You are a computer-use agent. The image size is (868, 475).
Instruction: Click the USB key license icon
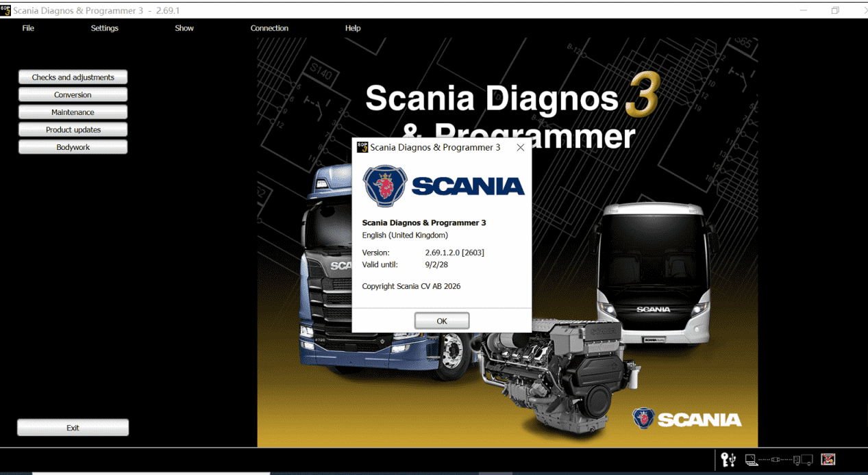click(728, 460)
